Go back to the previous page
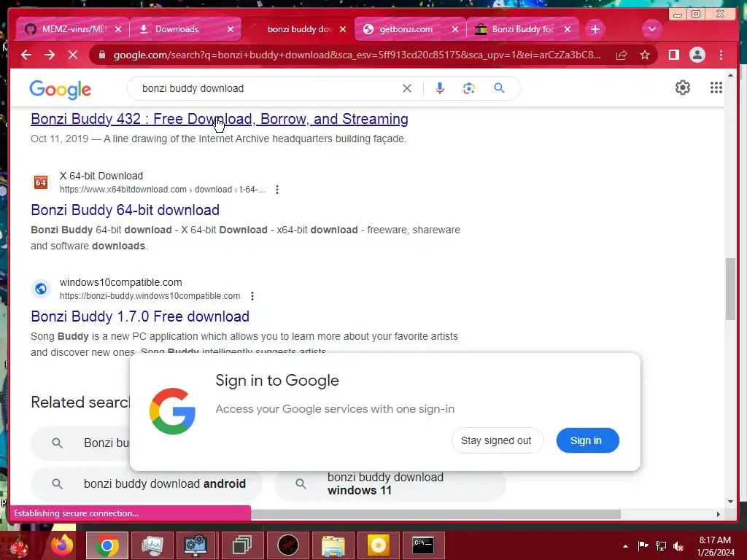 26,55
